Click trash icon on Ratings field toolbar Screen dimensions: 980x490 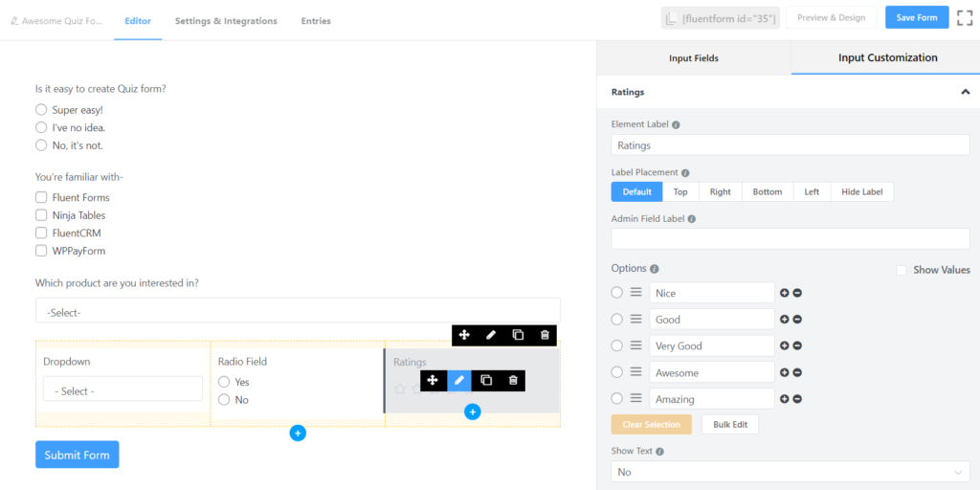click(x=513, y=380)
